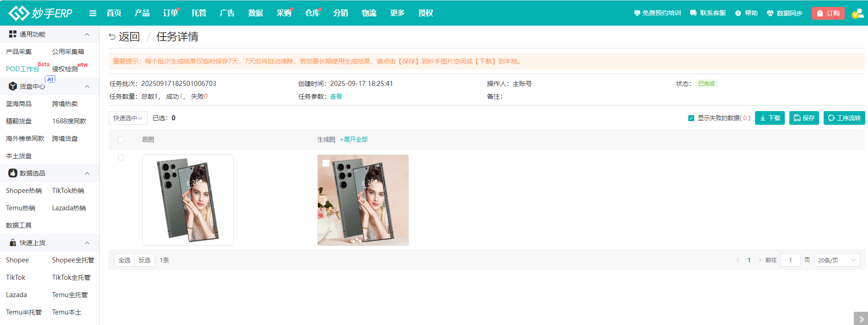Click the red 订购 button
Screen dimensions: 868x325
828,13
